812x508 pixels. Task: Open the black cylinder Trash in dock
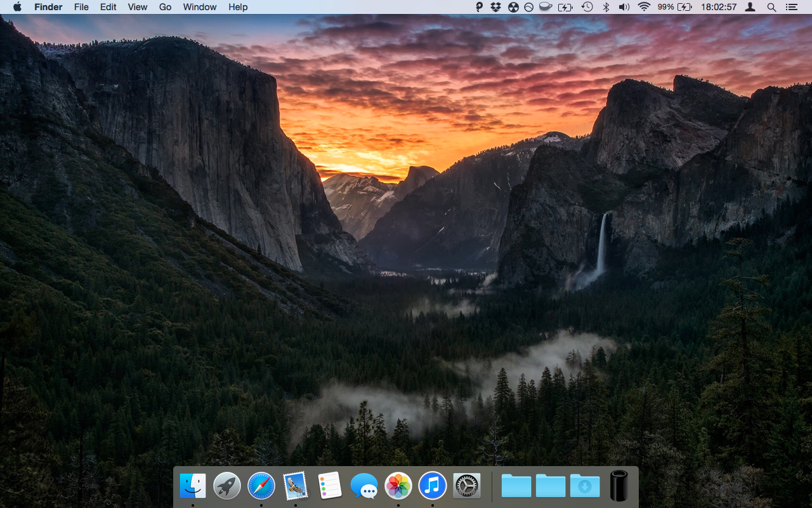tap(619, 486)
